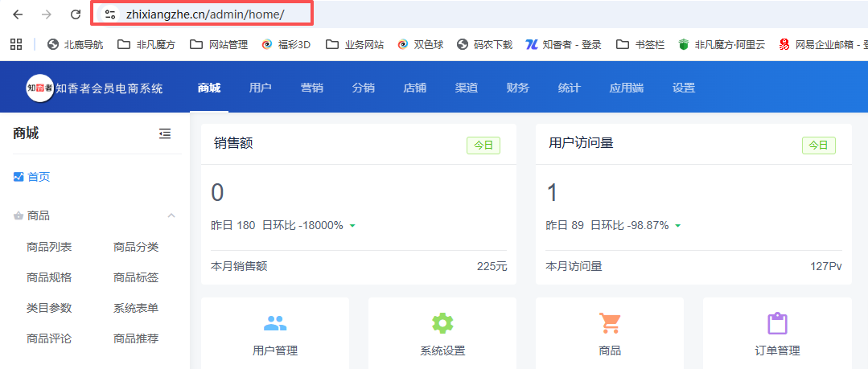Switch to the 渠道 navigation tab
The image size is (868, 369).
pyautogui.click(x=466, y=88)
